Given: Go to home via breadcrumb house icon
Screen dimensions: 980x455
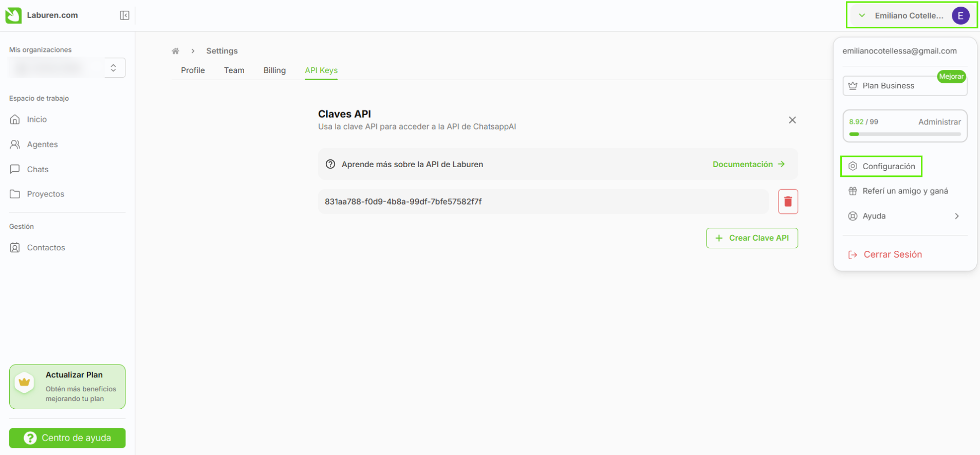Looking at the screenshot, I should (175, 51).
